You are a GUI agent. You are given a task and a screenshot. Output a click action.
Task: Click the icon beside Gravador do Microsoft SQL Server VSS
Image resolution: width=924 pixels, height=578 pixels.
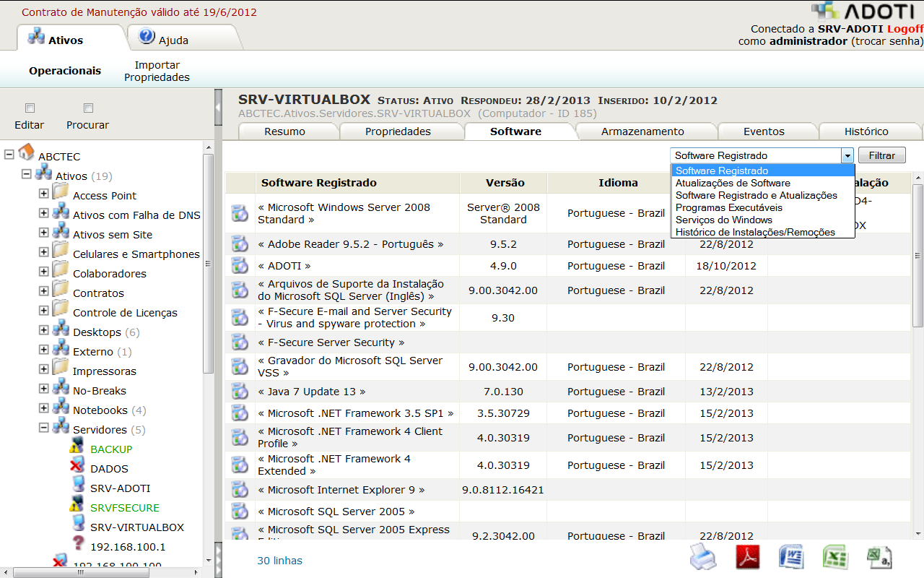tap(240, 366)
